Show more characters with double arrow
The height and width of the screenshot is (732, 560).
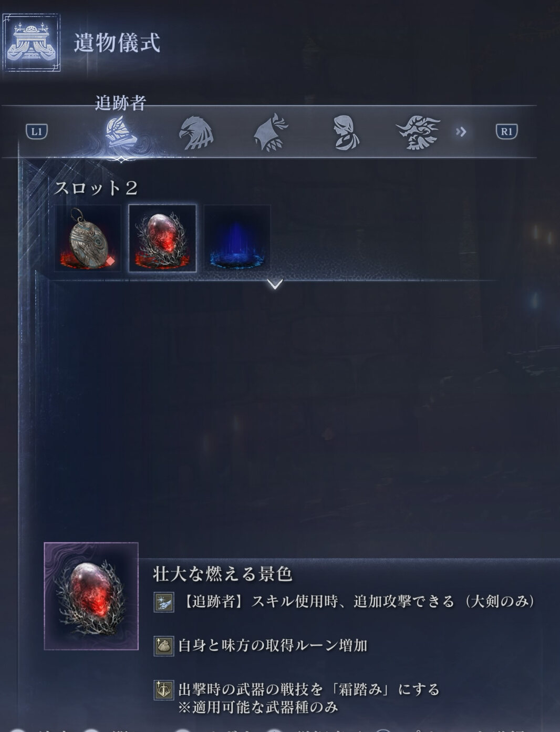tap(461, 132)
